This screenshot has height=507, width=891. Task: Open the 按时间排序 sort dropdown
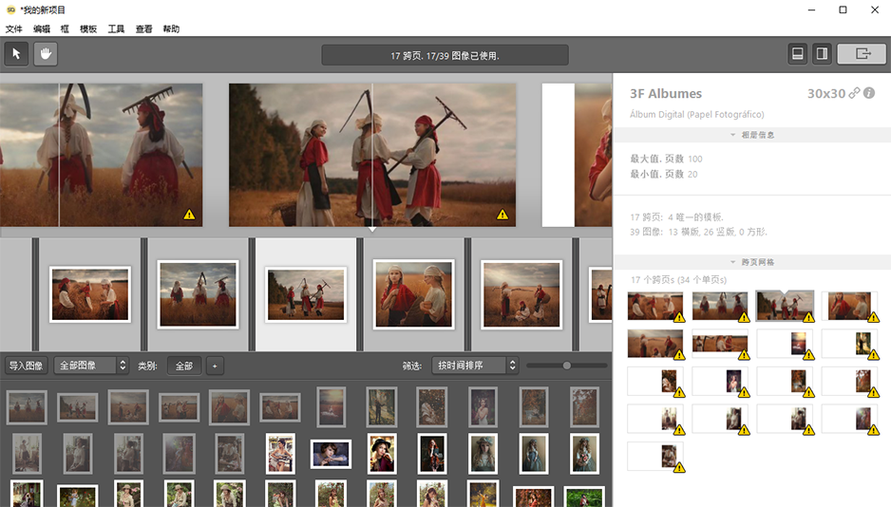click(474, 365)
